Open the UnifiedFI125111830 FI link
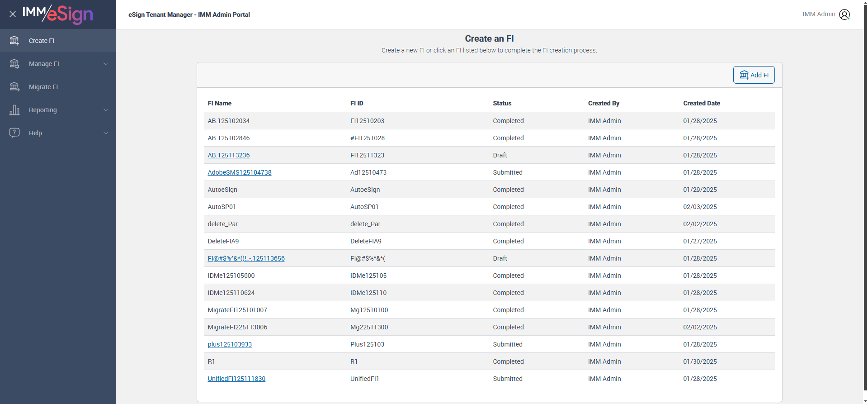The height and width of the screenshot is (404, 868). click(236, 379)
